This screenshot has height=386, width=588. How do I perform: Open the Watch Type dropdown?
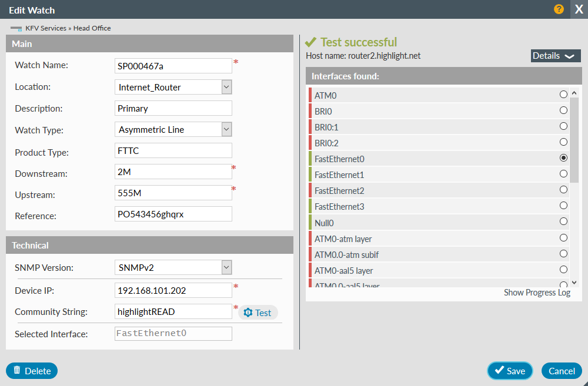226,129
